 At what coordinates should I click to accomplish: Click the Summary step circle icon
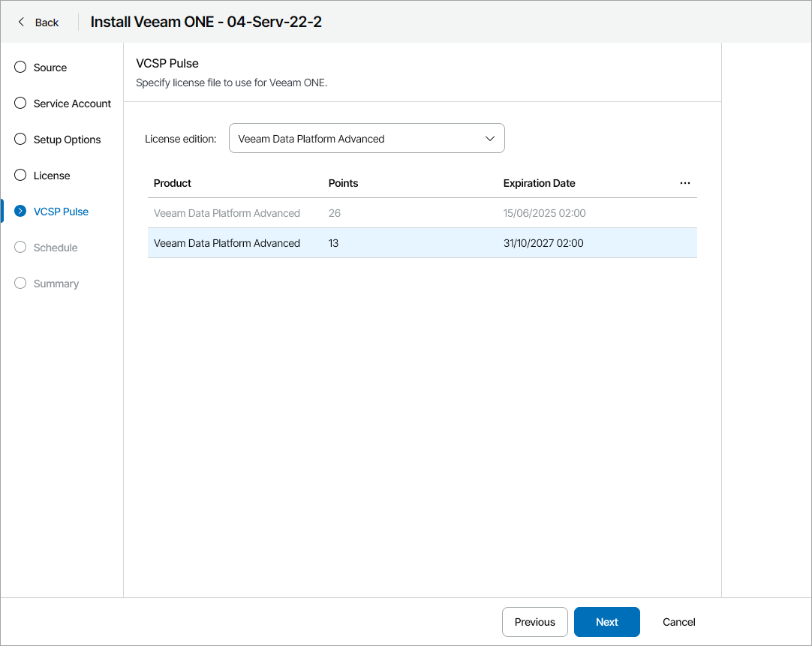(21, 284)
